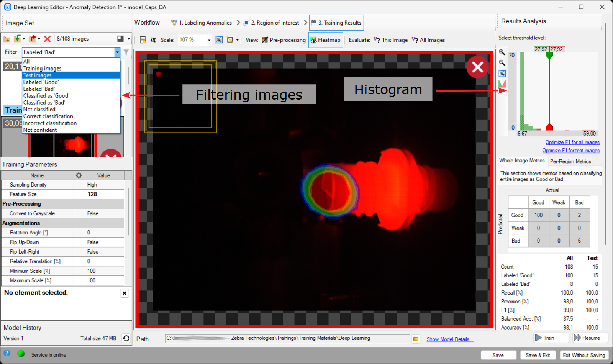Click the add images folder icon
The width and height of the screenshot is (613, 364).
(7, 39)
